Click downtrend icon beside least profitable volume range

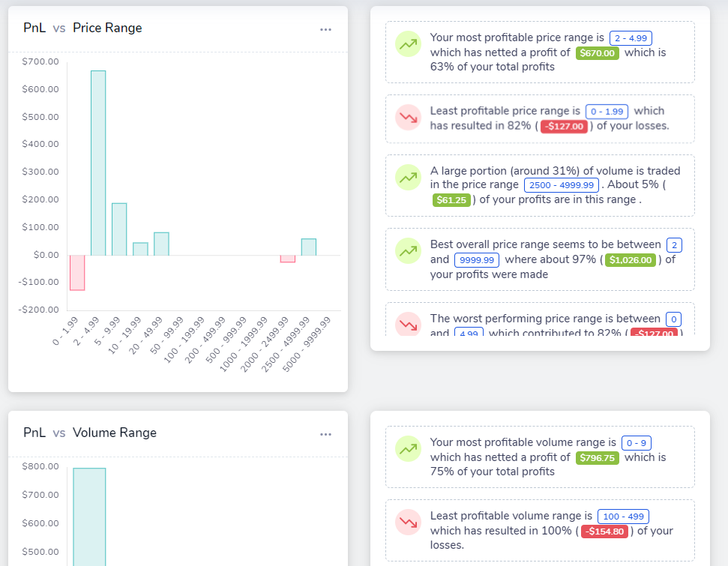(408, 523)
